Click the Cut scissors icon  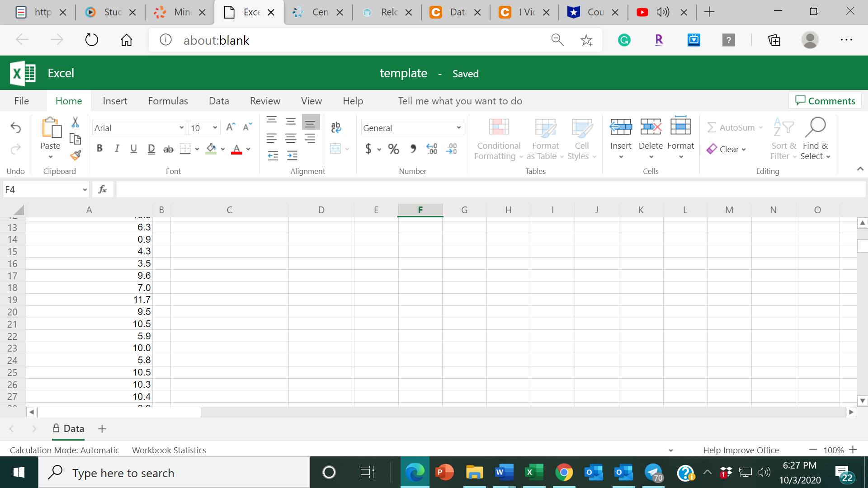tap(75, 122)
